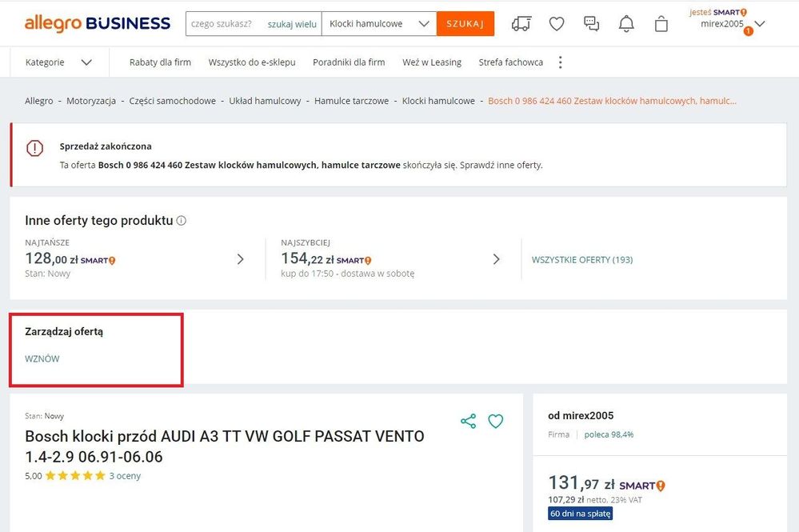
Task: Open Wszystko do e-sklepu menu item
Action: 252,62
